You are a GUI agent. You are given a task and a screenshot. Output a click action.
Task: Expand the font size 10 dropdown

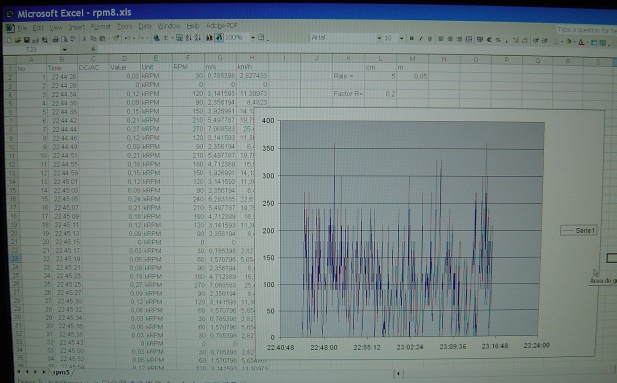tap(401, 38)
